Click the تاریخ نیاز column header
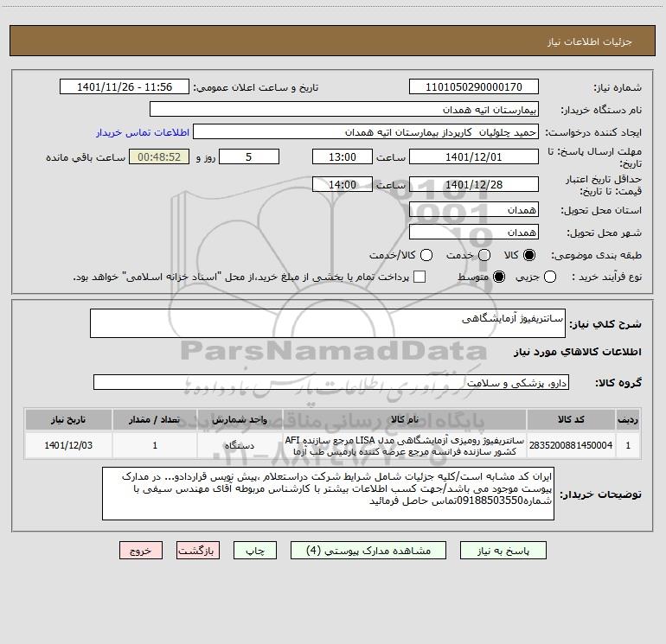666x644 pixels. click(68, 419)
